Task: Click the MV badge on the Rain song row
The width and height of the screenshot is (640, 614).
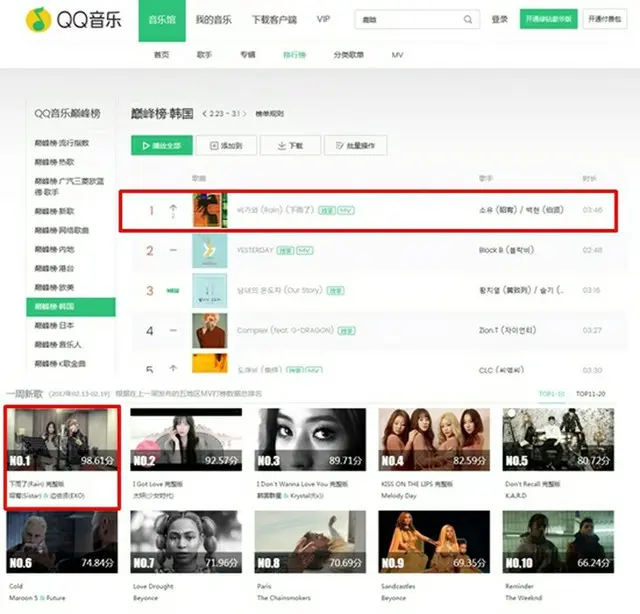Action: (346, 211)
